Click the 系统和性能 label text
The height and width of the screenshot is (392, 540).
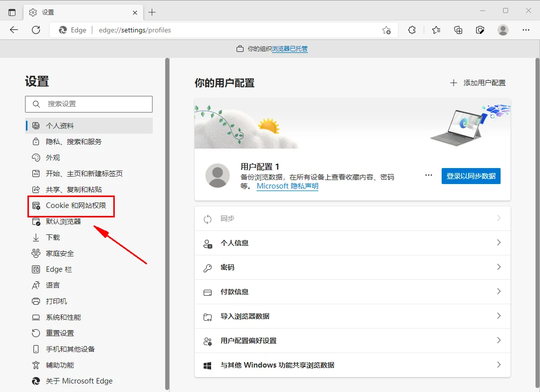(x=63, y=317)
